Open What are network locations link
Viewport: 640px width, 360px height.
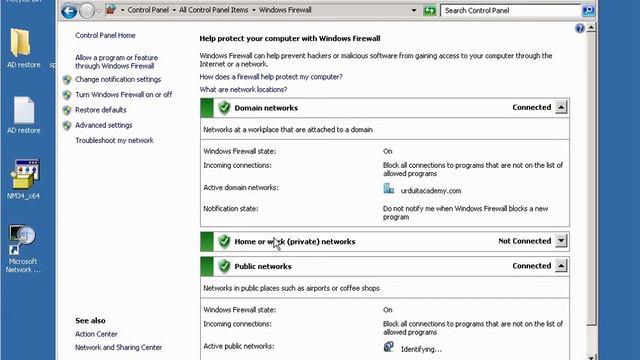click(x=243, y=89)
